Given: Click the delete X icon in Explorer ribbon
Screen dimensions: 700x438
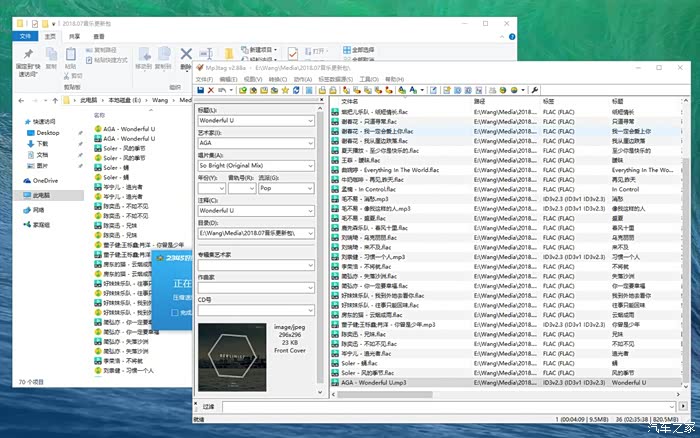Looking at the screenshot, I should (x=186, y=55).
